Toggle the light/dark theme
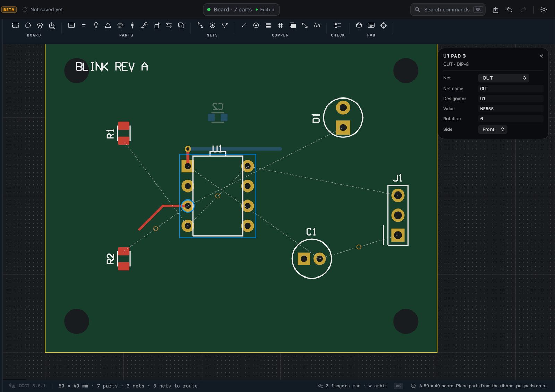The image size is (555, 392). tap(544, 10)
